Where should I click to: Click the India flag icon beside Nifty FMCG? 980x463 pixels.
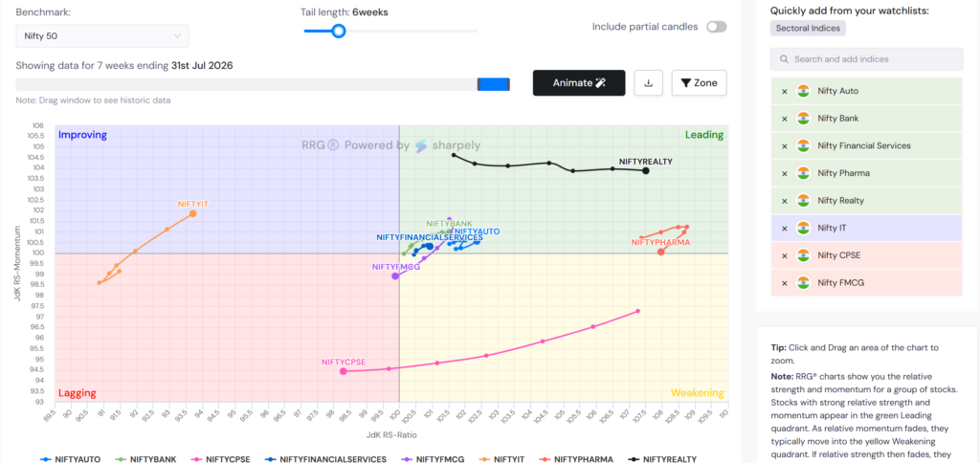pyautogui.click(x=803, y=283)
